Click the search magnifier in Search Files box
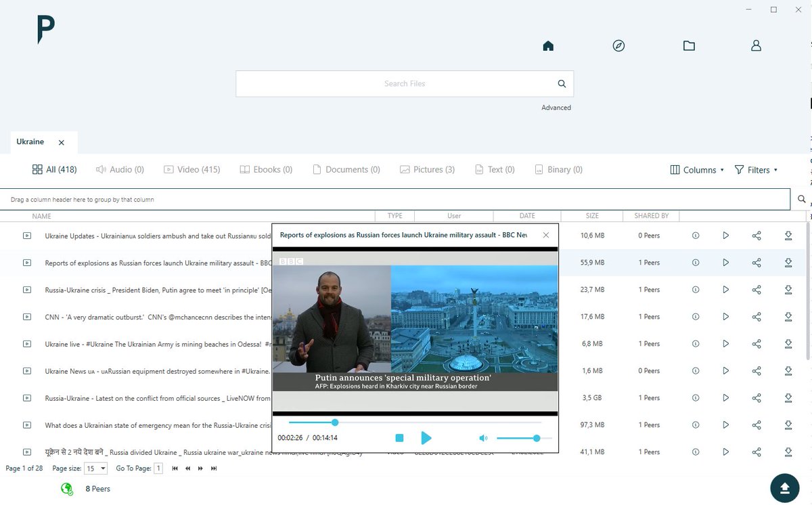Viewport: 812px width, 505px height. (562, 84)
